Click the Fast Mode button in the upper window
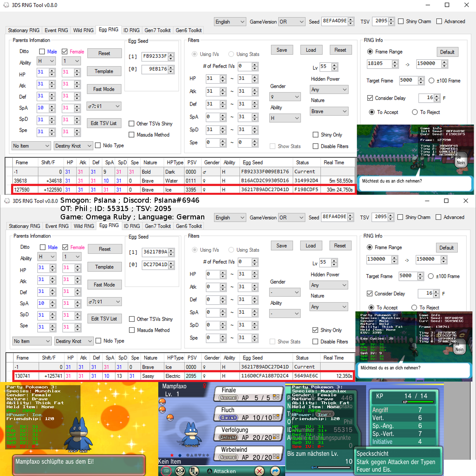 point(104,89)
